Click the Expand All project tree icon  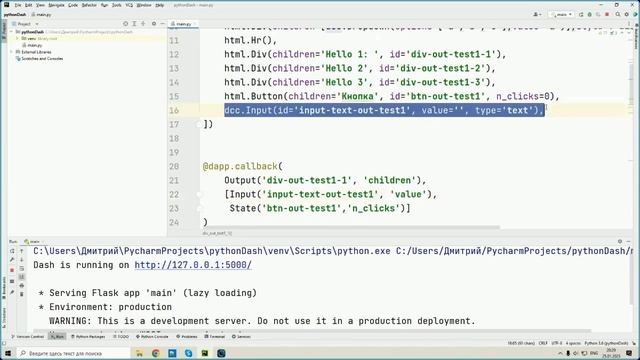[x=134, y=24]
